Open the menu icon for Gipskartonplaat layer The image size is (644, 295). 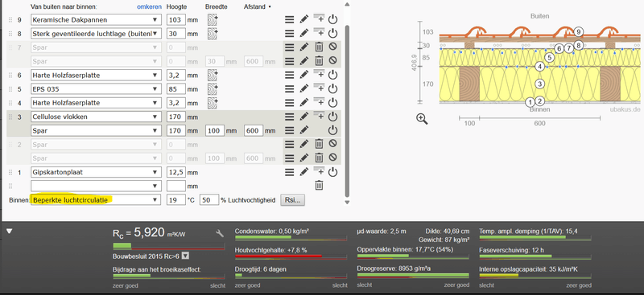pyautogui.click(x=290, y=172)
